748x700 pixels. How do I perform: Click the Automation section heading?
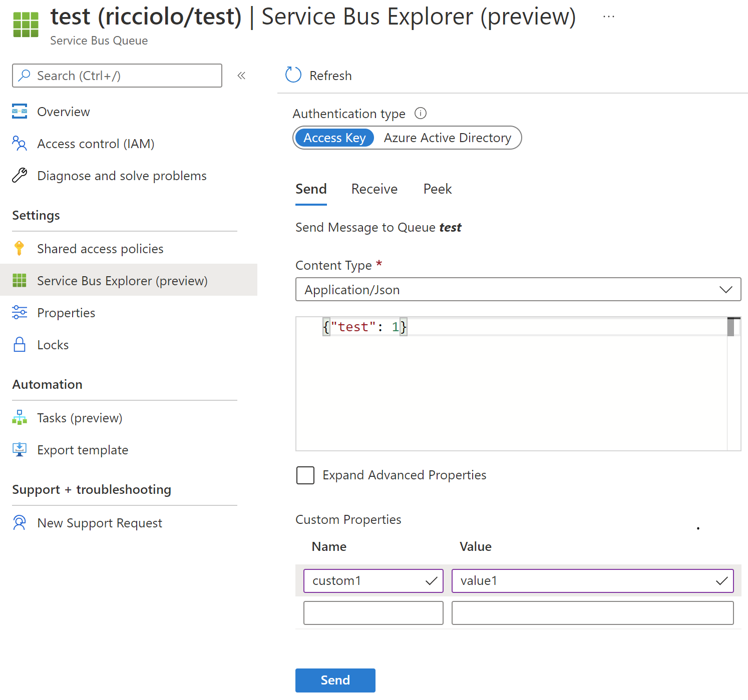(48, 385)
